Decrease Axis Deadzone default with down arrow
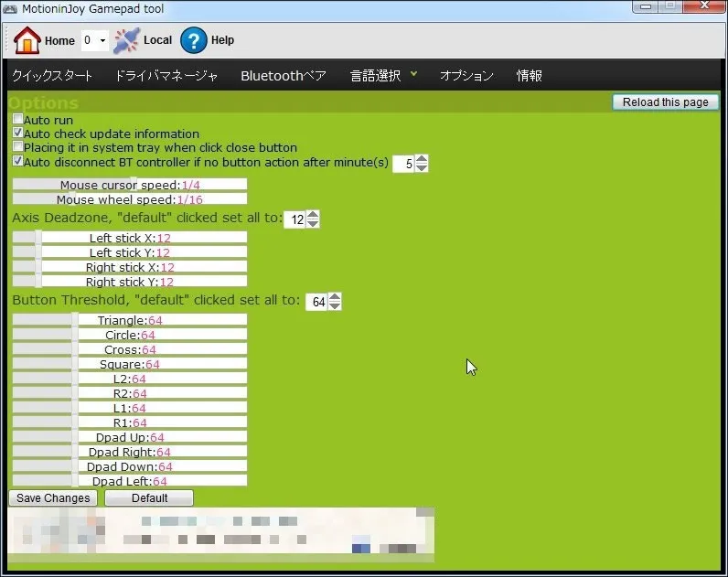 tap(313, 223)
